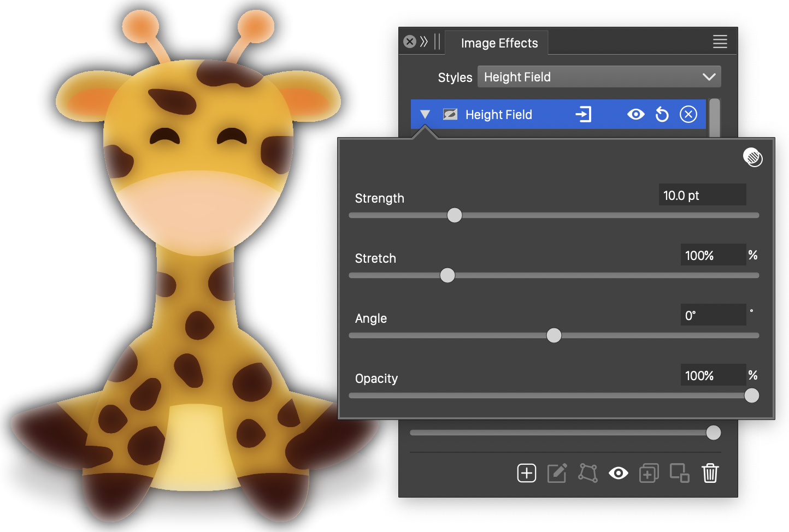Click the effect shape nodes icon
Screen dimensions: 789x532
(x=588, y=473)
